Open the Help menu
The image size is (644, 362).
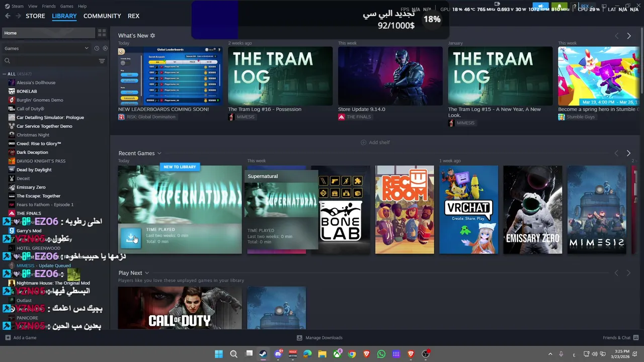(x=82, y=6)
